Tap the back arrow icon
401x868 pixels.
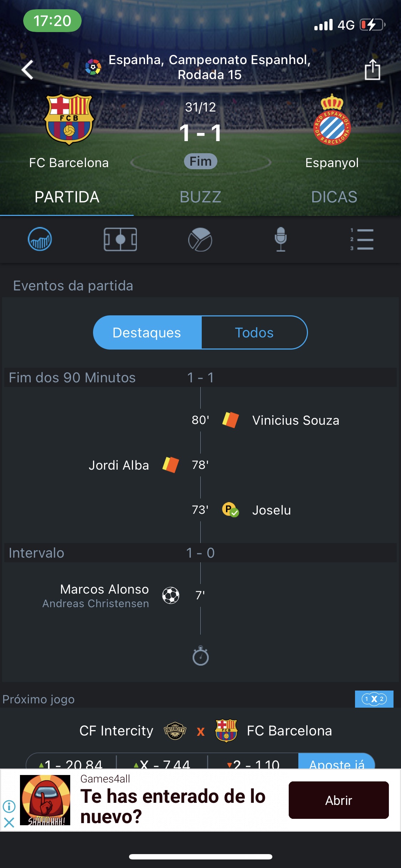coord(27,69)
